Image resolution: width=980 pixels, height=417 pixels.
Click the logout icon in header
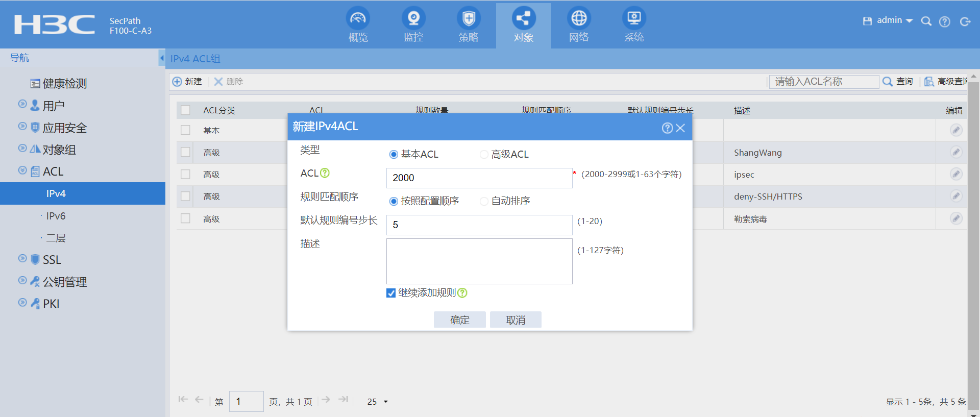(x=965, y=21)
